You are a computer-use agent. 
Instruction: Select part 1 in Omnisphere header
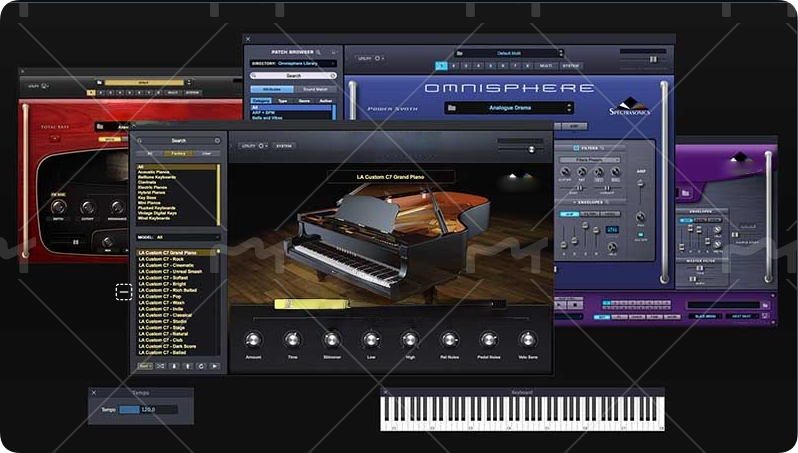(441, 66)
